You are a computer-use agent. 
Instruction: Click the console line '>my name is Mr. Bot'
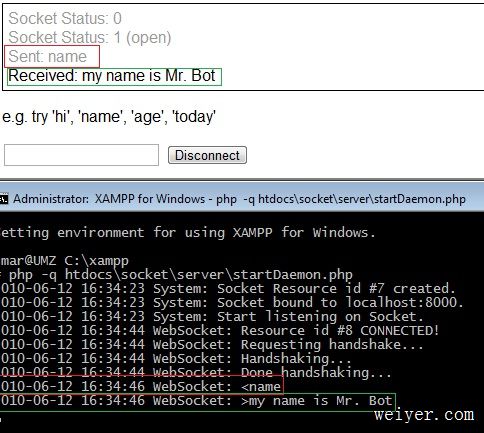pos(196,401)
